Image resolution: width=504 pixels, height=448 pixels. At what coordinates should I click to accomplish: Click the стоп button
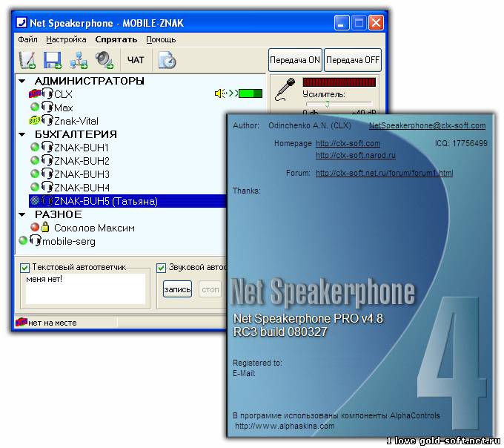click(x=210, y=289)
